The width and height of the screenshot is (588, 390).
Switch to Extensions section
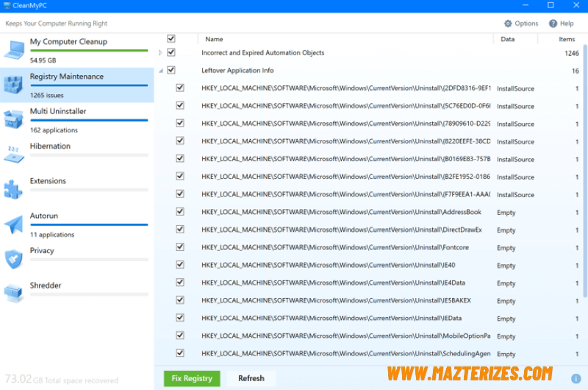pos(77,190)
